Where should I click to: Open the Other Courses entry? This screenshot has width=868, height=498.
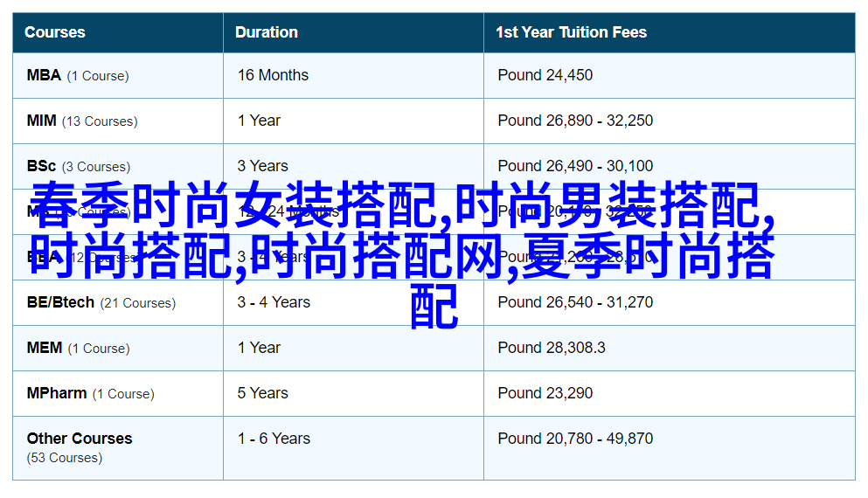coord(79,439)
